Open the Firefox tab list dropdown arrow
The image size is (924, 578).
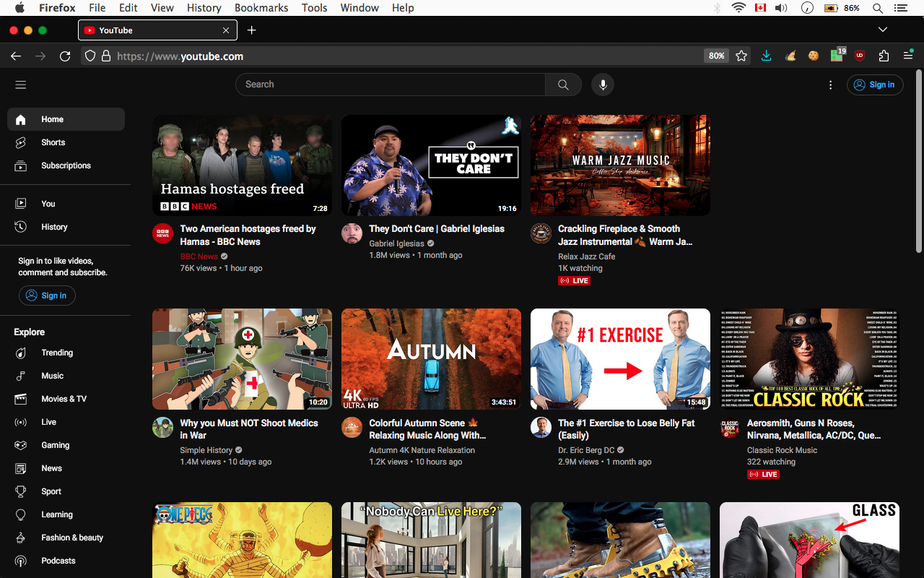pos(882,30)
